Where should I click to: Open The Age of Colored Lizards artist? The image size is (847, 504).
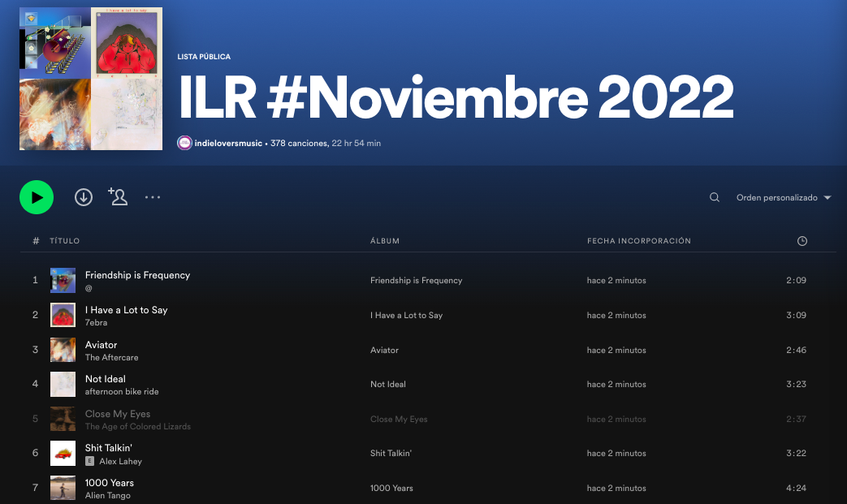[138, 426]
